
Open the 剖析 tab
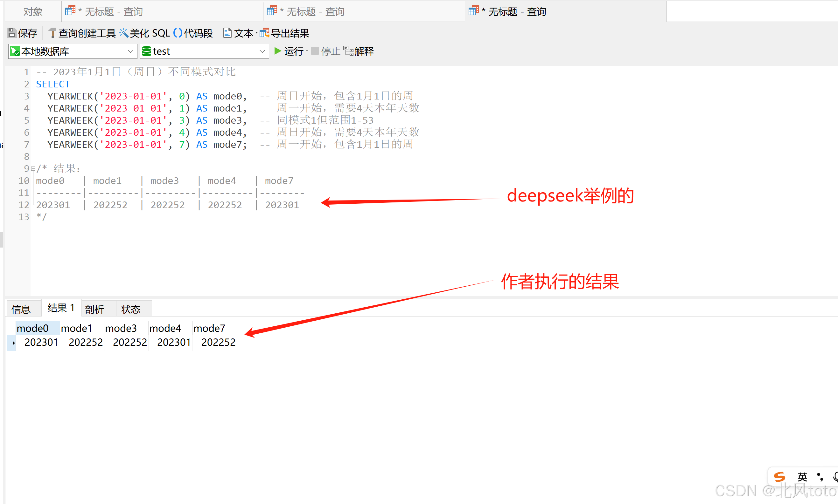click(94, 309)
